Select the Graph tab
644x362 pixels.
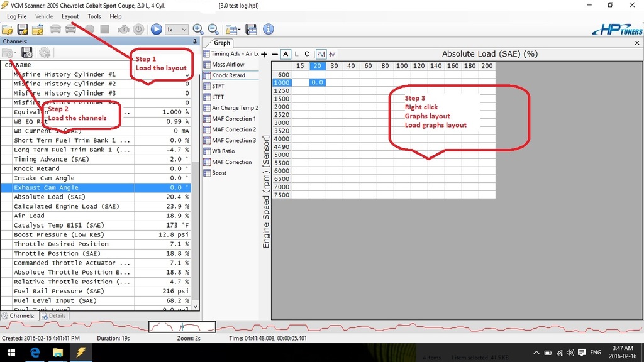222,43
